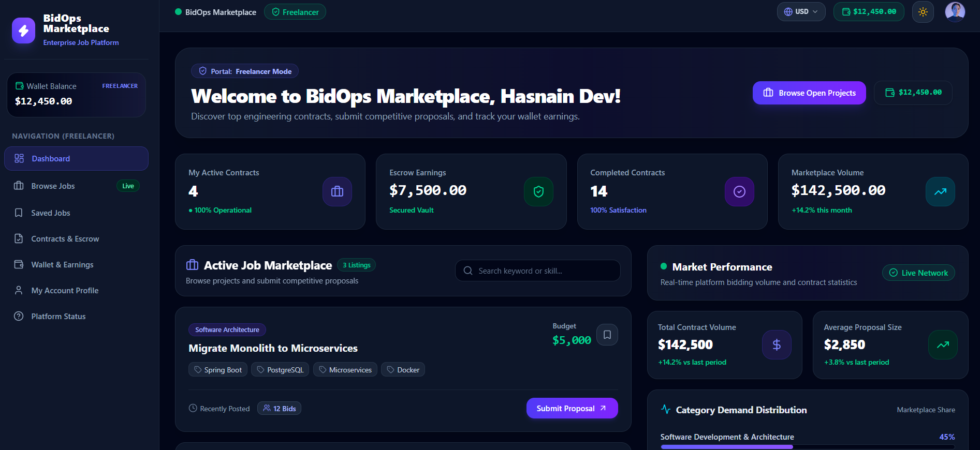Viewport: 980px width, 450px height.
Task: Click the magnifier icon in the search box
Action: tap(468, 271)
